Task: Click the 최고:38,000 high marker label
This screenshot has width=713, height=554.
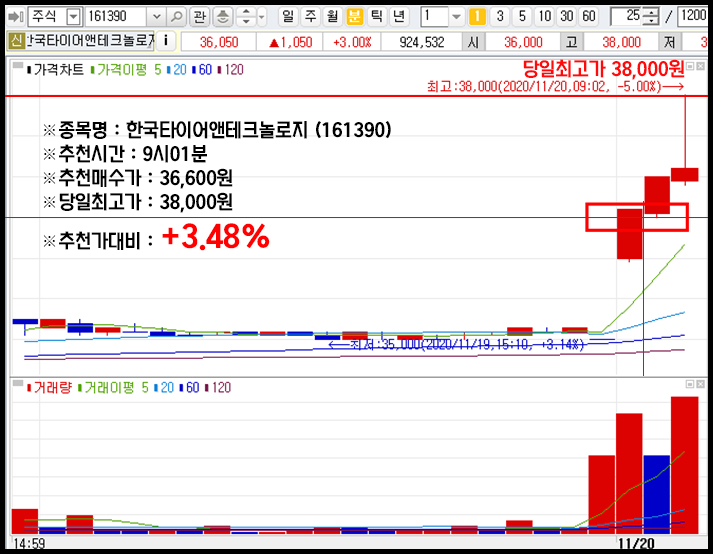Action: pyautogui.click(x=555, y=86)
